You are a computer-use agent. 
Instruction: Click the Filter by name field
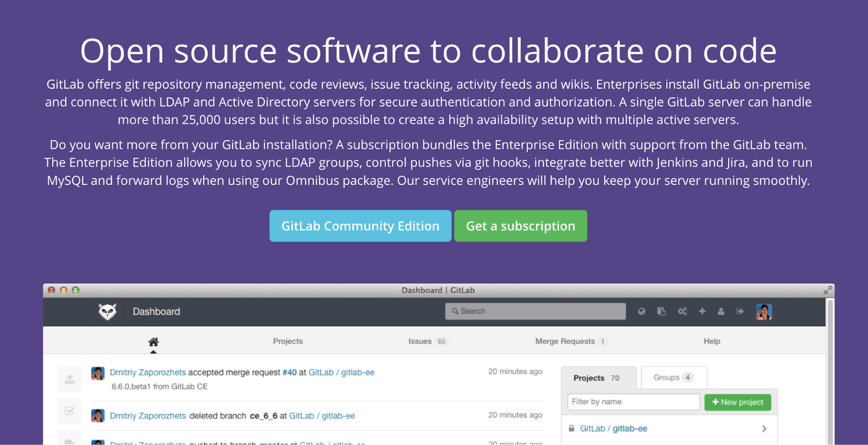point(634,402)
